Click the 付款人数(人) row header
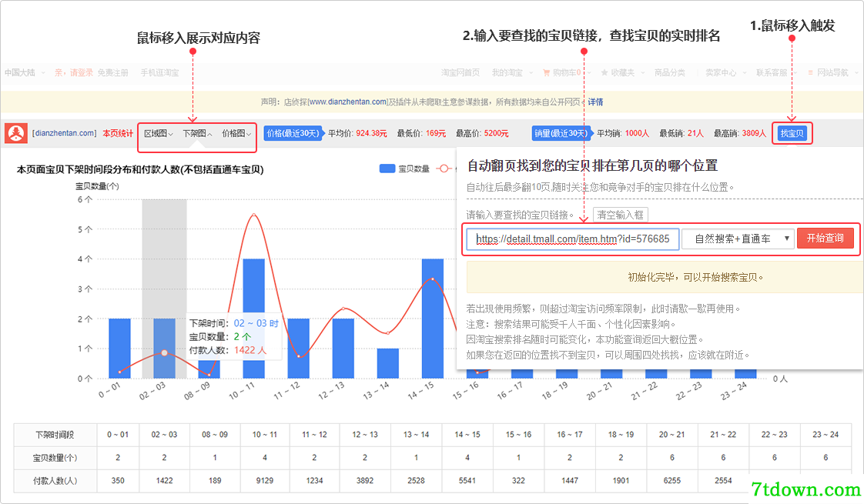Image resolution: width=864 pixels, height=504 pixels. (55, 481)
